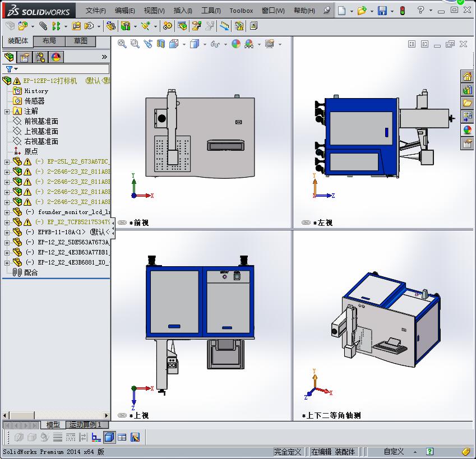Screen dimensions: 476x459
Task: Click the Mate paperclip icon
Action: [43, 26]
